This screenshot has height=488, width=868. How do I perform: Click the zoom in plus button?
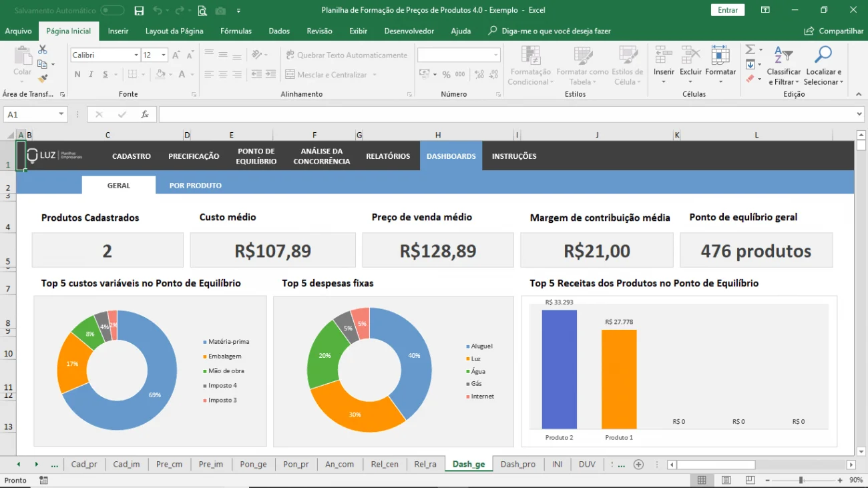[839, 480]
